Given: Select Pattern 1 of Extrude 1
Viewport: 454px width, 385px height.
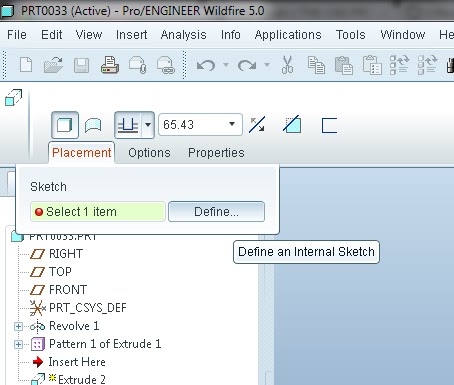Looking at the screenshot, I should point(105,344).
